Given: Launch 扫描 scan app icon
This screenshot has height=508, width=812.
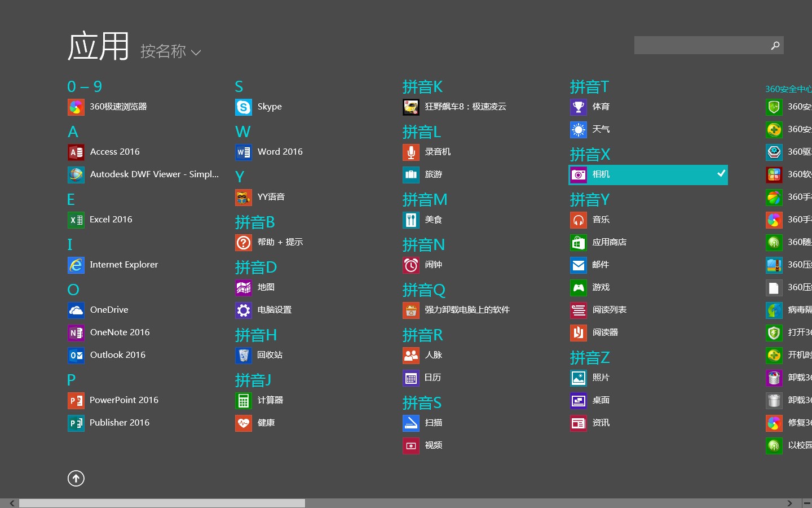Looking at the screenshot, I should pos(411,423).
